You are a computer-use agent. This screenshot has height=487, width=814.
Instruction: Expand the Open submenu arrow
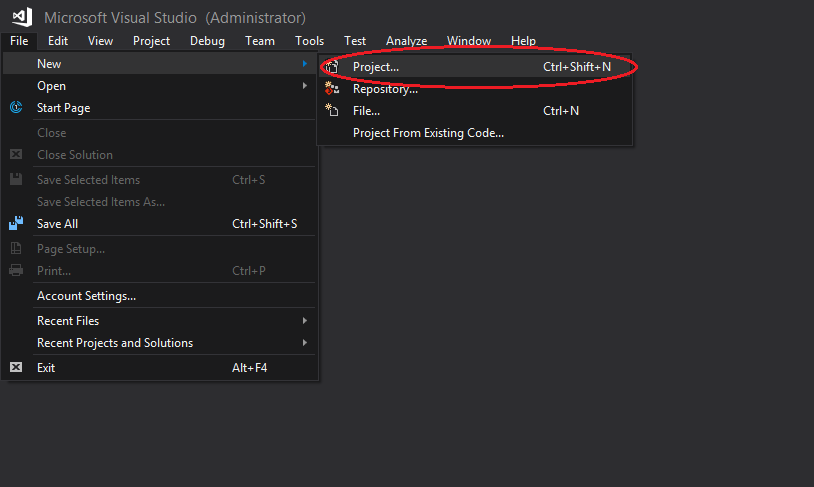305,85
